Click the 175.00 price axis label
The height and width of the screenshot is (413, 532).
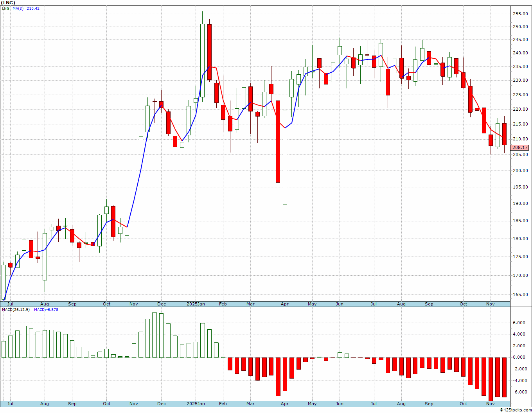pyautogui.click(x=520, y=257)
